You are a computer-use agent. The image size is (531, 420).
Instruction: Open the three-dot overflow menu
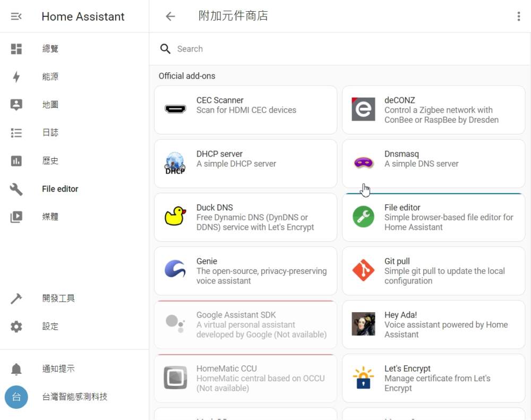[518, 16]
